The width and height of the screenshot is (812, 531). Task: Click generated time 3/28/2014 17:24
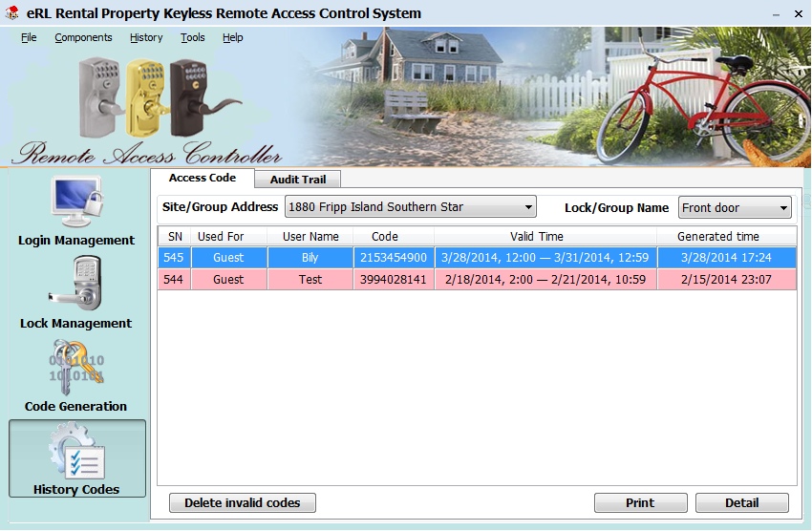[x=726, y=258]
